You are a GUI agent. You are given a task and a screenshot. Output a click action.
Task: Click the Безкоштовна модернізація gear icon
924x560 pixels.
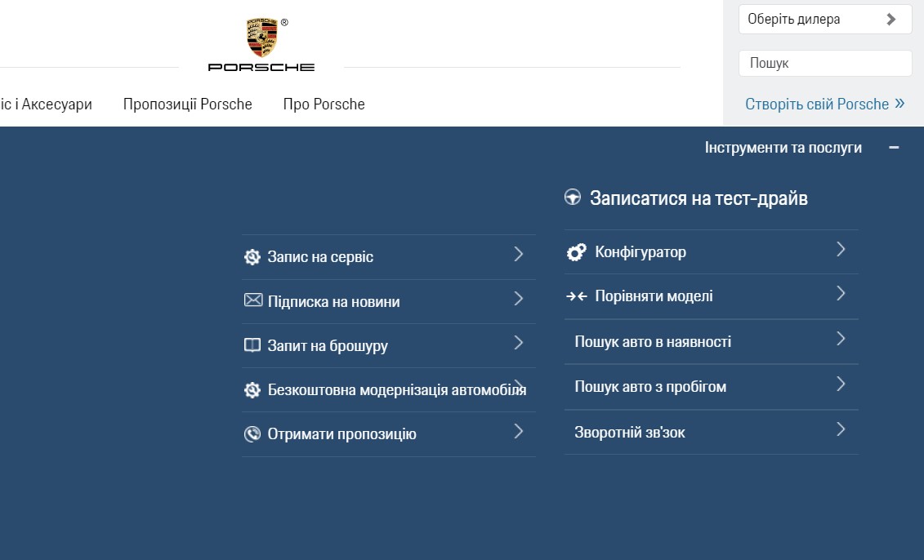[252, 390]
